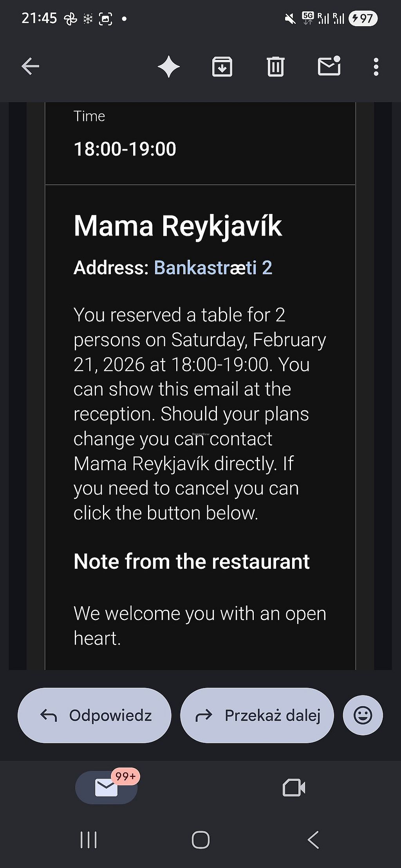Archive this email
The image size is (401, 868).
point(222,66)
